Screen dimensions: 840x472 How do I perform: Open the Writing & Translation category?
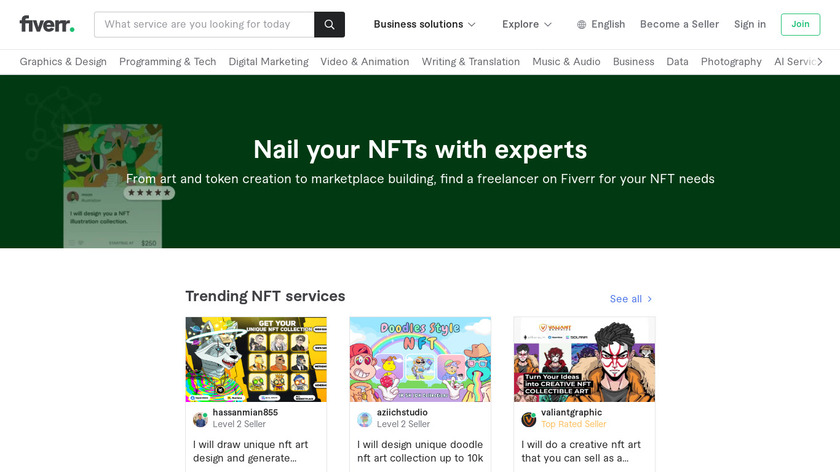pos(471,62)
